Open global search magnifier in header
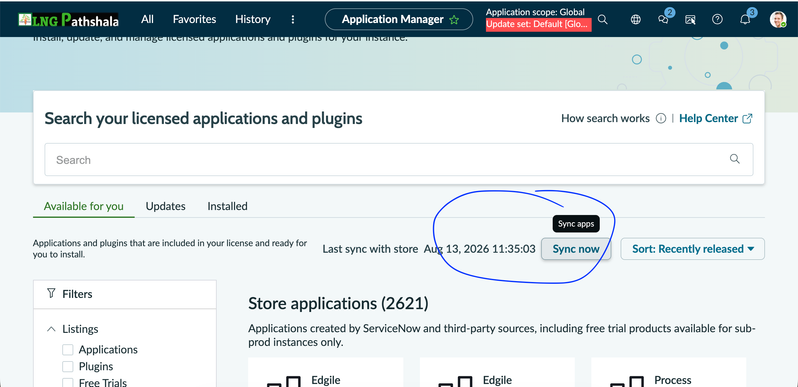 coord(603,19)
